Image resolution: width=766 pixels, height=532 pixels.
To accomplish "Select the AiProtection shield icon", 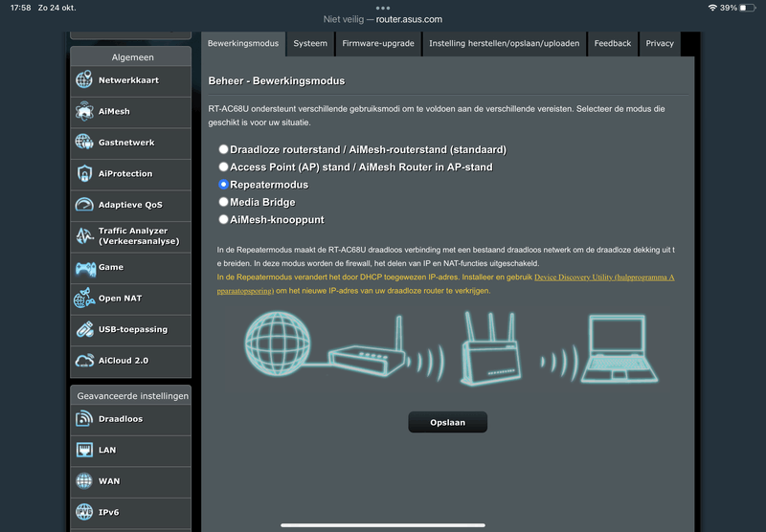I will 84,173.
